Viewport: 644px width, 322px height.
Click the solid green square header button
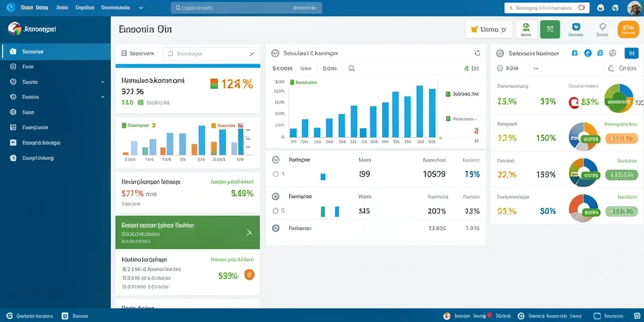point(550,30)
